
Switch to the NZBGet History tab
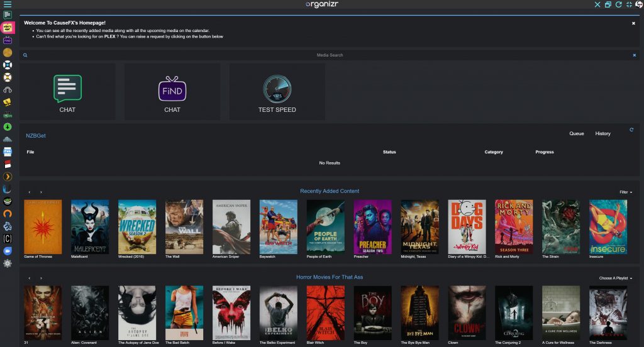point(602,133)
